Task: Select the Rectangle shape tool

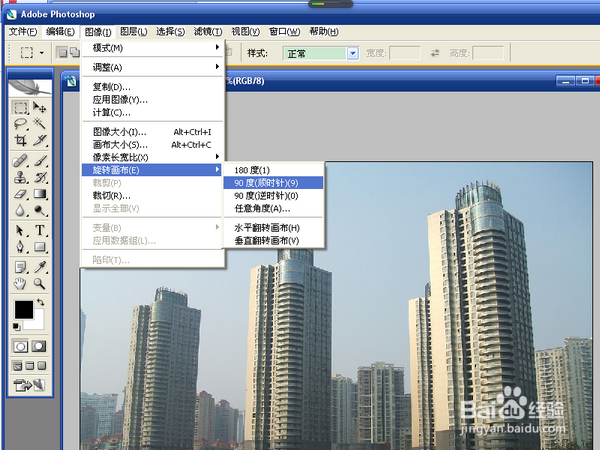Action: (x=40, y=246)
